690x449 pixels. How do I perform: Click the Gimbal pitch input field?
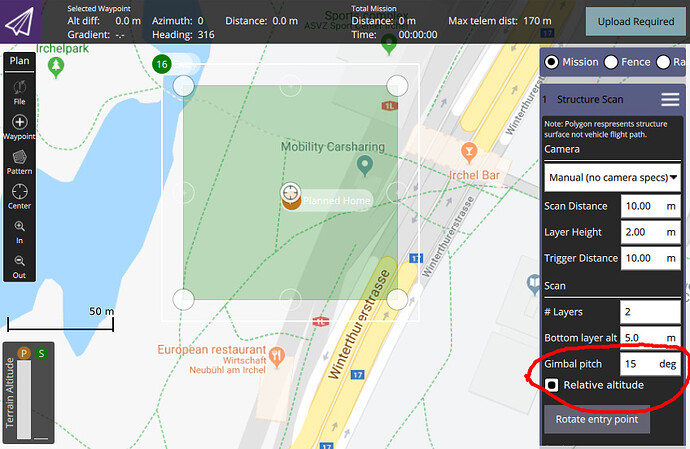pos(636,364)
